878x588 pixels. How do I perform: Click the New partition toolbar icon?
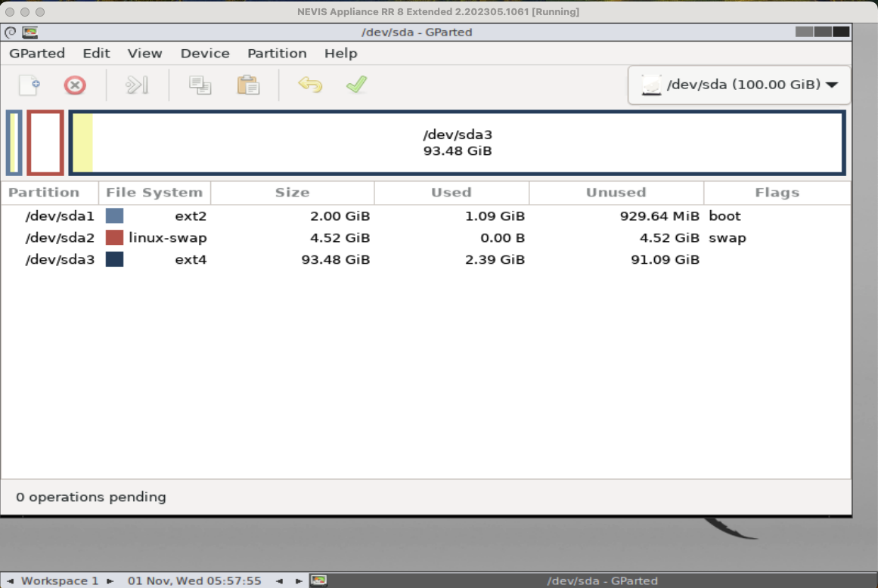pos(29,85)
